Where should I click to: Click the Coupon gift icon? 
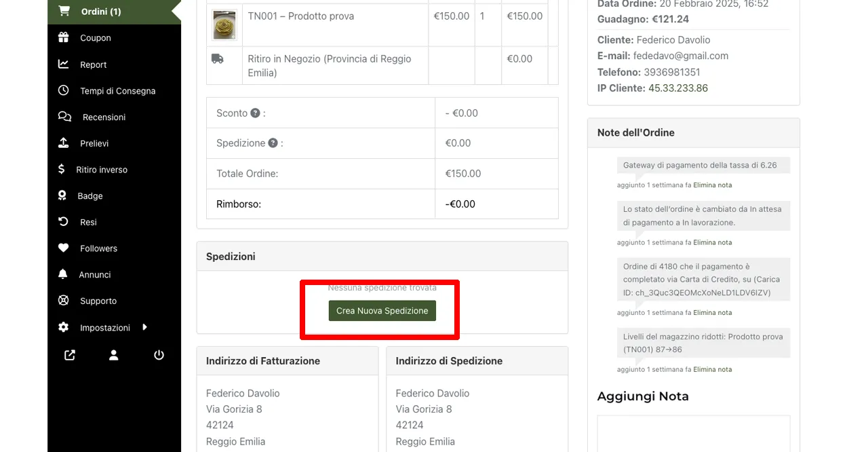(x=64, y=37)
